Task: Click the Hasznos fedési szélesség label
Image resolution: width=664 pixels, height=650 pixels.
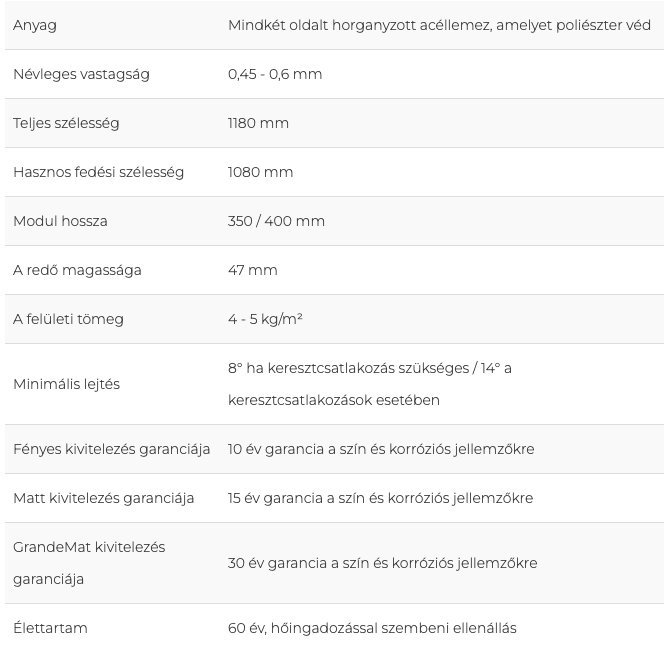Action: pos(98,172)
